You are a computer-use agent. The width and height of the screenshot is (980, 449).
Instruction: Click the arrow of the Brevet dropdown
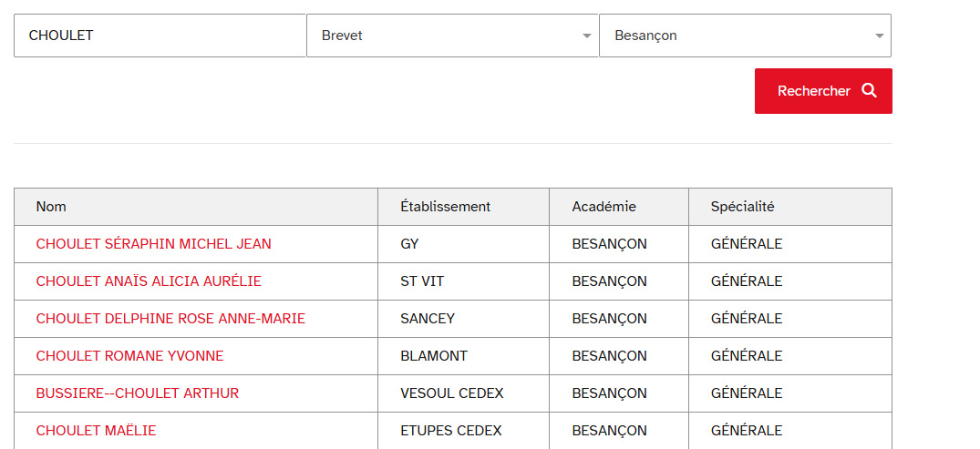pos(586,36)
